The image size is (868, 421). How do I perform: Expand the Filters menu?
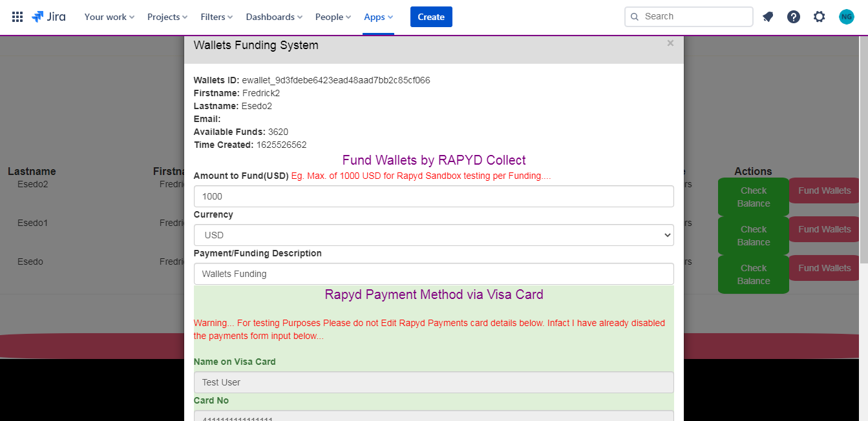(x=217, y=17)
